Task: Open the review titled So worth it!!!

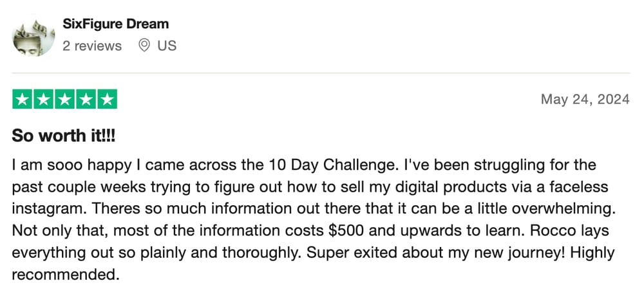Action: 64,135
